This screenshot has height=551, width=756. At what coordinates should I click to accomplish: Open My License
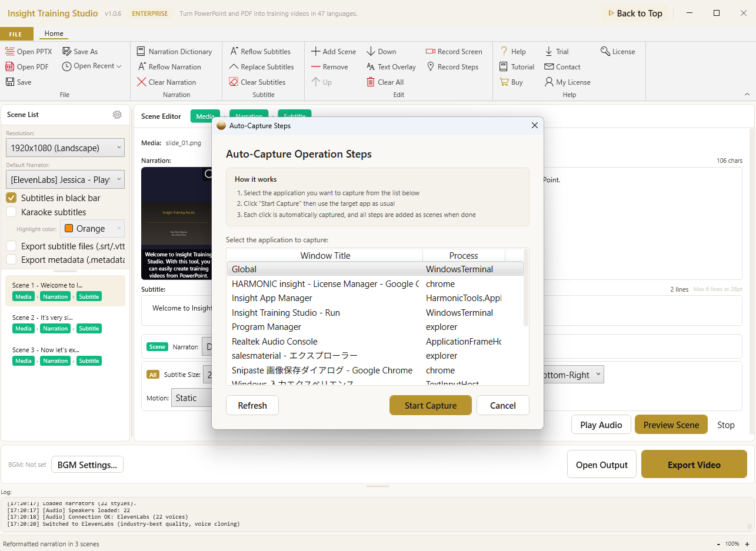[x=567, y=82]
